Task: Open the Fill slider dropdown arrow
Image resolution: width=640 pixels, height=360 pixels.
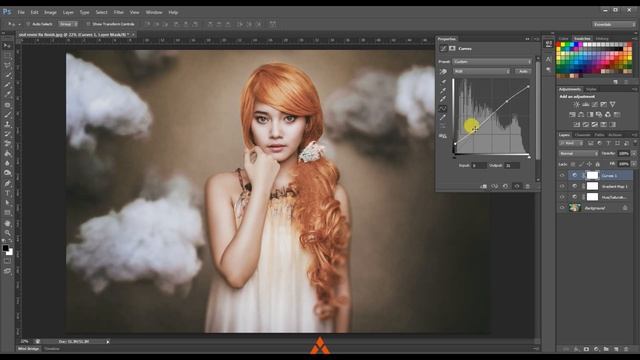Action: (x=634, y=164)
